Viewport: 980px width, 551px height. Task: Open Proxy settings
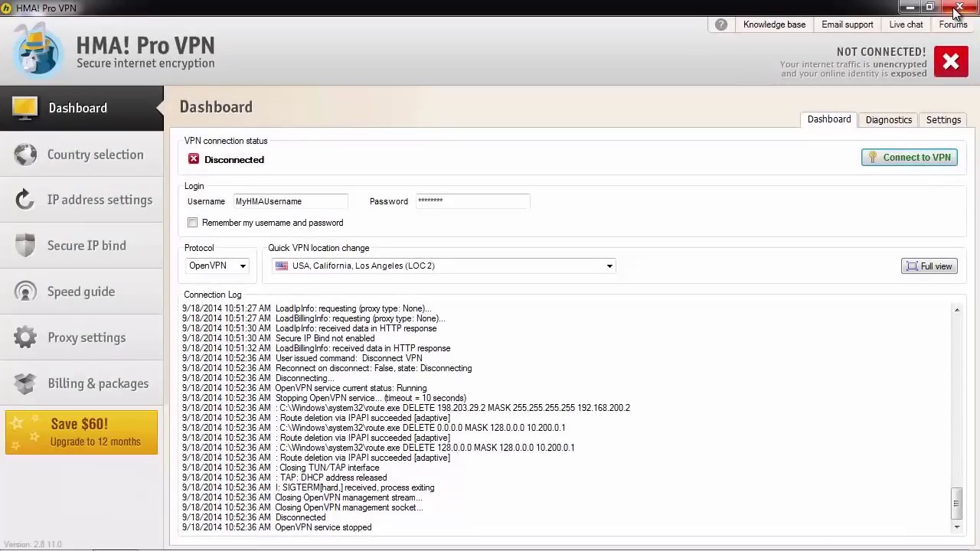pos(87,337)
